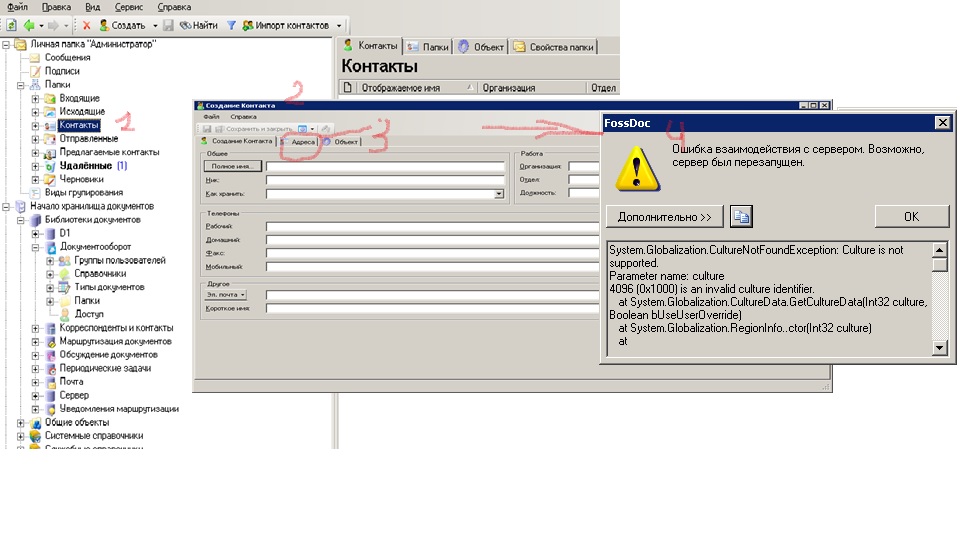This screenshot has height=540, width=960.
Task: Click OK in the FossDoc error dialog
Action: click(x=912, y=217)
